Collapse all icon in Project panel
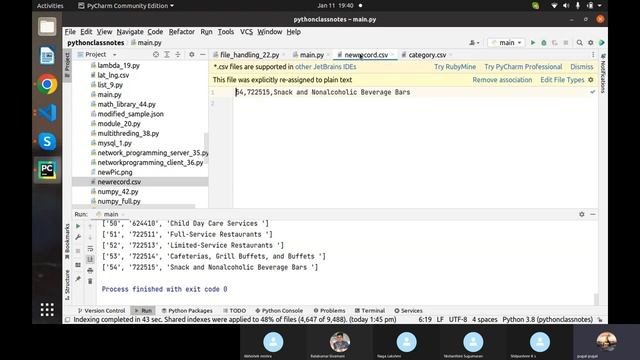 tap(178, 54)
